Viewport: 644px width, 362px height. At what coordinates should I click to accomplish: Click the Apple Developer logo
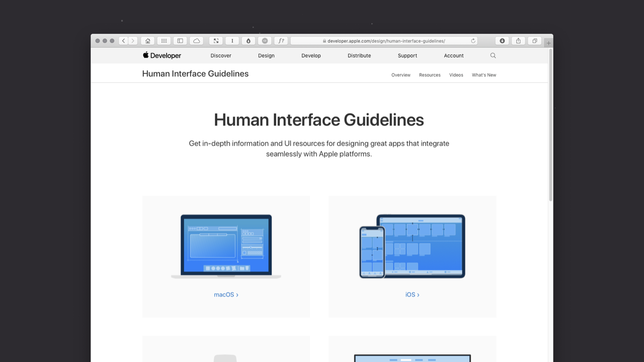coord(162,55)
